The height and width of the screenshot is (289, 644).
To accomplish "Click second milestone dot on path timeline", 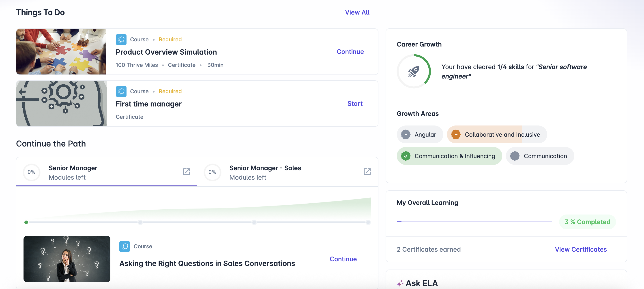I will coord(140,222).
